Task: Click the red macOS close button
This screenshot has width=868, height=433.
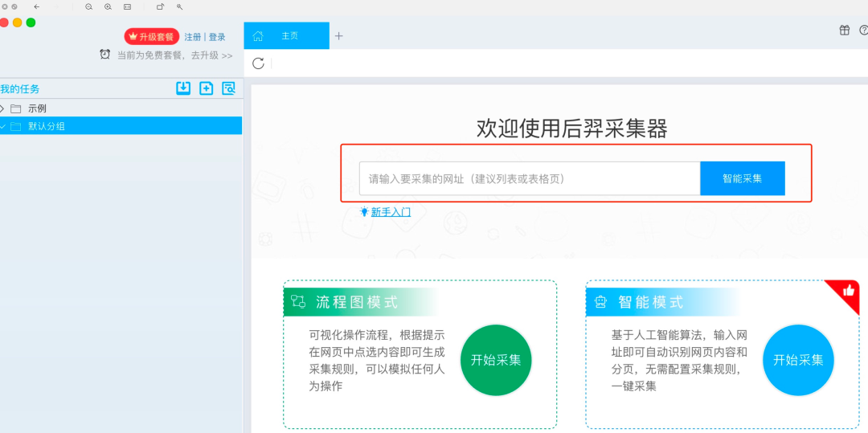Action: [4, 22]
